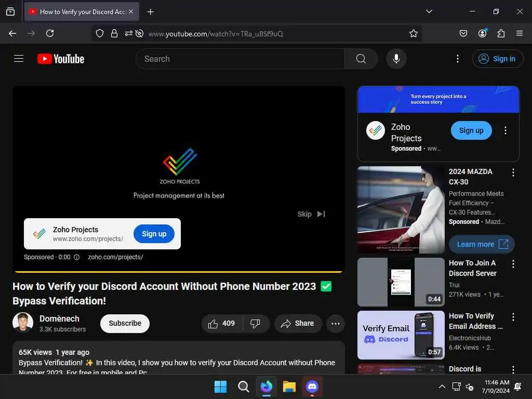Open the Verify Email Discord video thumbnail
This screenshot has height=399, width=532.
coord(401,335)
